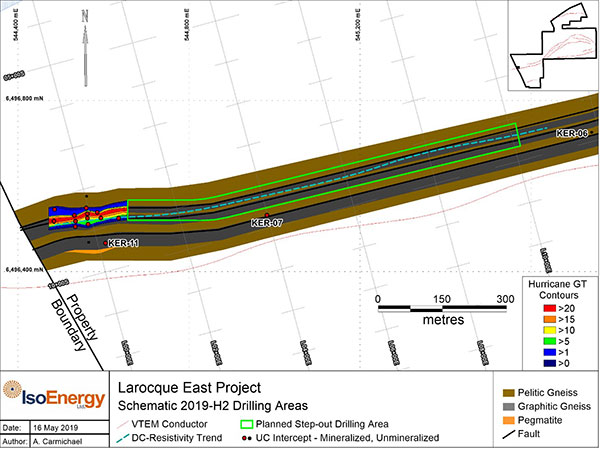Click the KER-06 drill hole label

[571, 133]
